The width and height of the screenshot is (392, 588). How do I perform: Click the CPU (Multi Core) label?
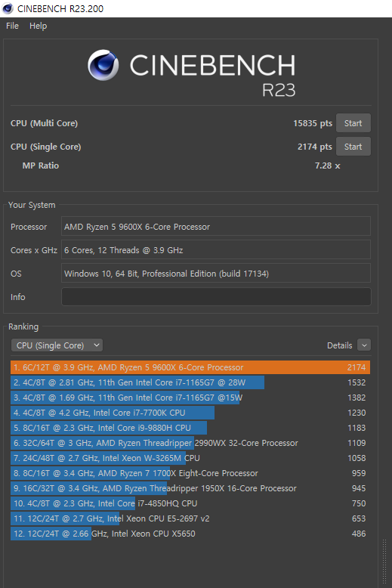(45, 123)
